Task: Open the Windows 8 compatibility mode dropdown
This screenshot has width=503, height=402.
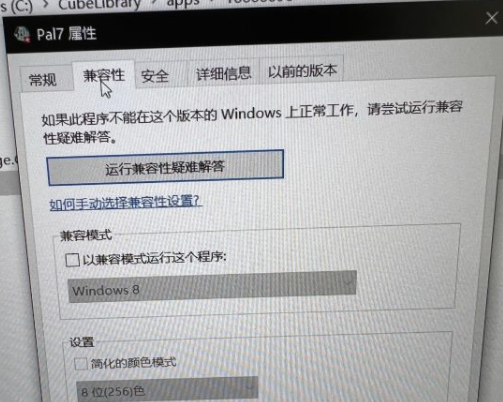Action: tap(212, 287)
